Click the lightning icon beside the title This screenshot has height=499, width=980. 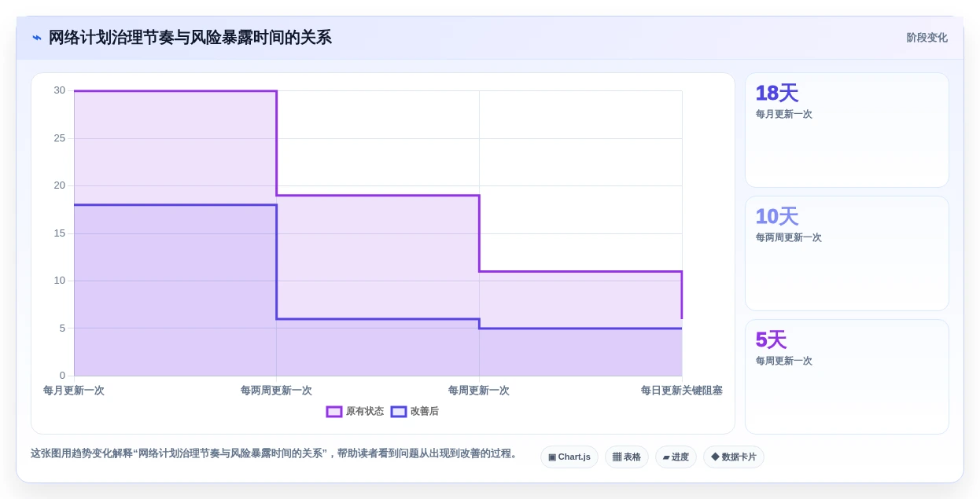click(x=37, y=38)
